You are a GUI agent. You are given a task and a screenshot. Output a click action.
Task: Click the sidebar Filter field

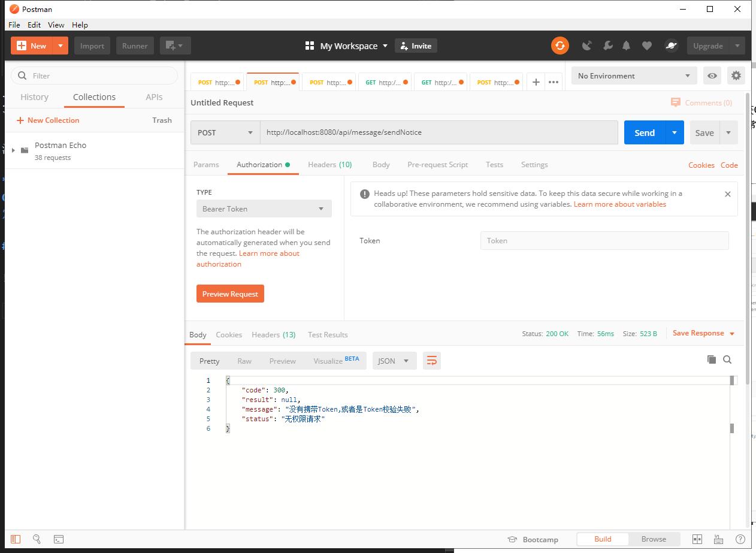coord(95,75)
